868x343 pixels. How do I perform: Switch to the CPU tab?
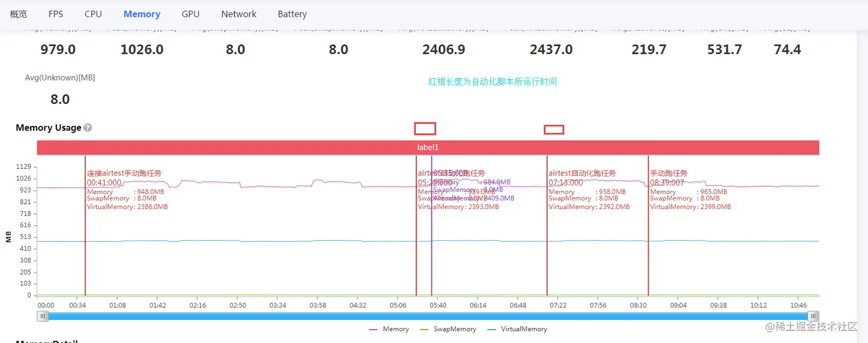(x=93, y=14)
